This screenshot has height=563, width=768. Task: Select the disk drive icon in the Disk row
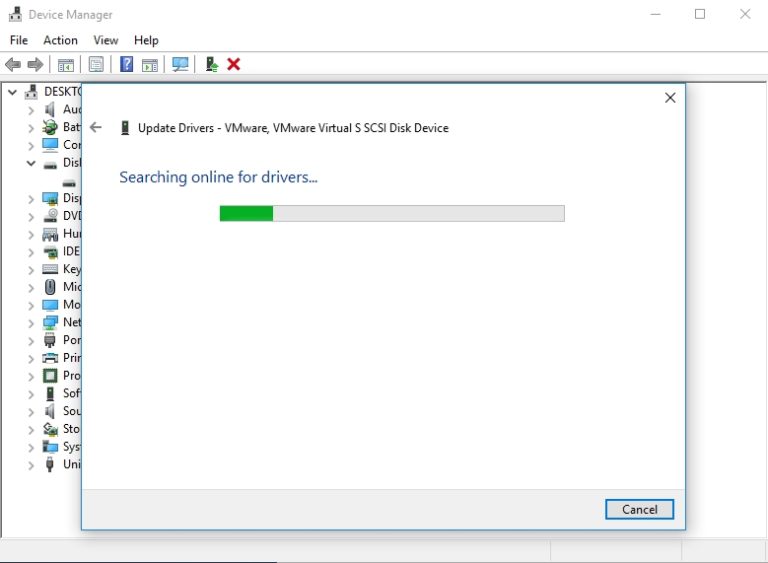tap(50, 166)
